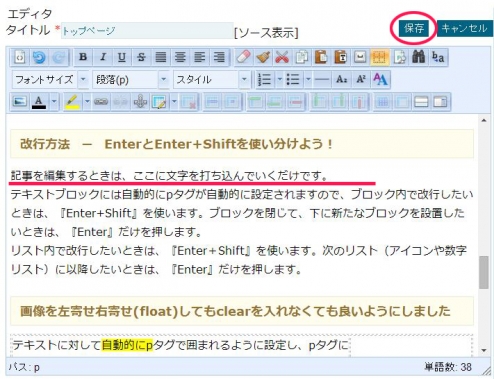
Task: Apply the yellow highlight color
Action: coord(72,101)
